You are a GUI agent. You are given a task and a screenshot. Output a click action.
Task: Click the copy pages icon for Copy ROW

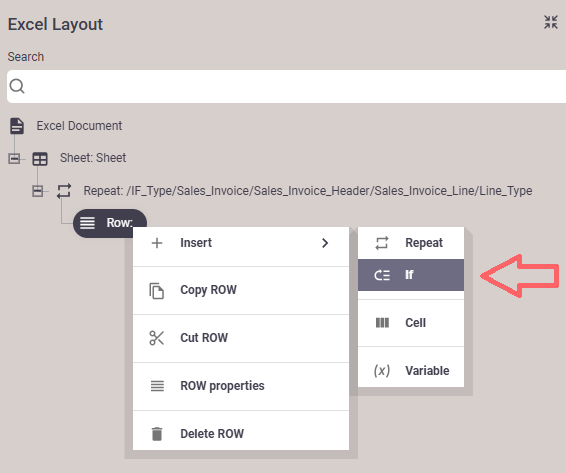pos(157,290)
